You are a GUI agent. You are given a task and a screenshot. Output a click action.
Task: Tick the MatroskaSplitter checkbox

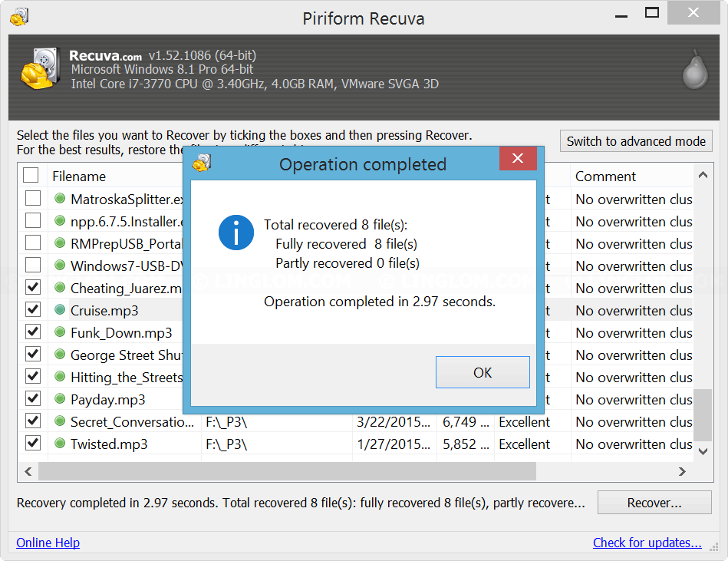(x=32, y=198)
